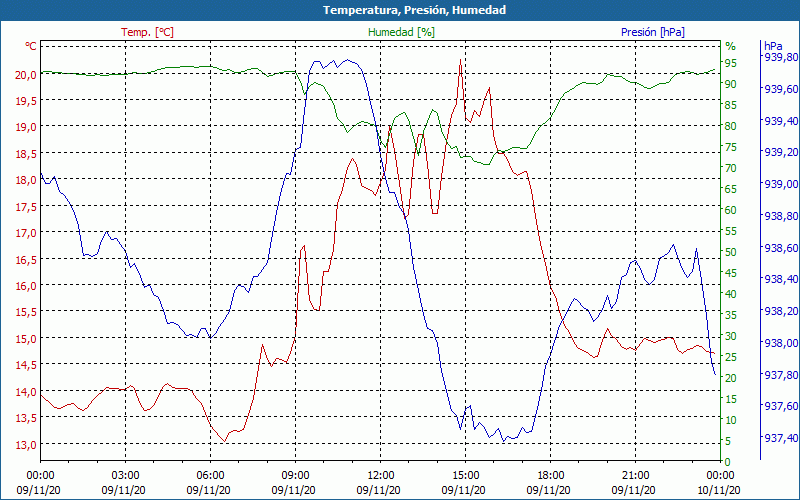800x500 pixels.
Task: Click the '17,0' temperature axis value
Action: click(x=26, y=233)
